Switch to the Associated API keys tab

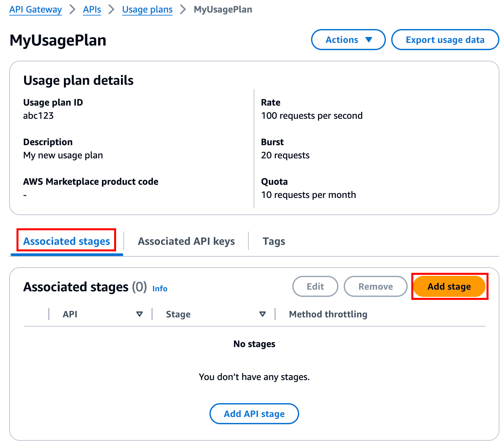click(x=186, y=241)
